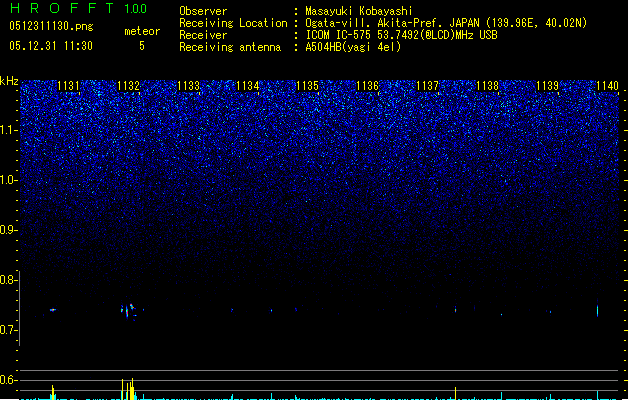Click time marker 1140

pos(607,86)
